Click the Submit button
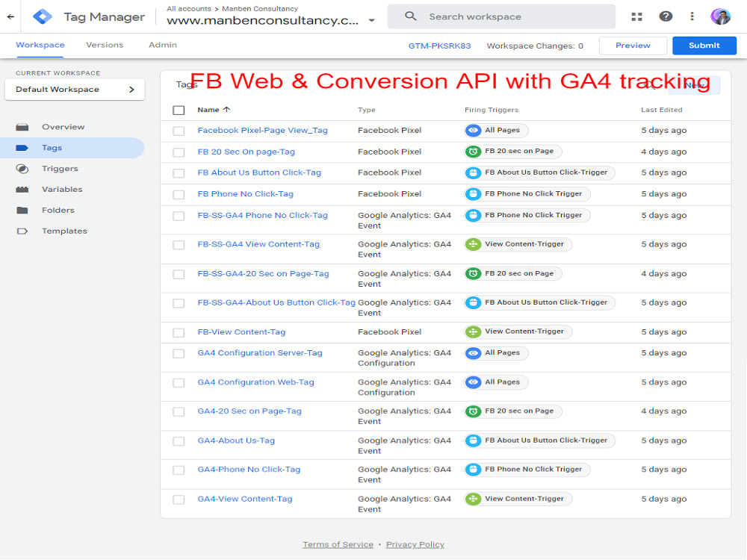This screenshot has height=560, width=747. pos(704,46)
